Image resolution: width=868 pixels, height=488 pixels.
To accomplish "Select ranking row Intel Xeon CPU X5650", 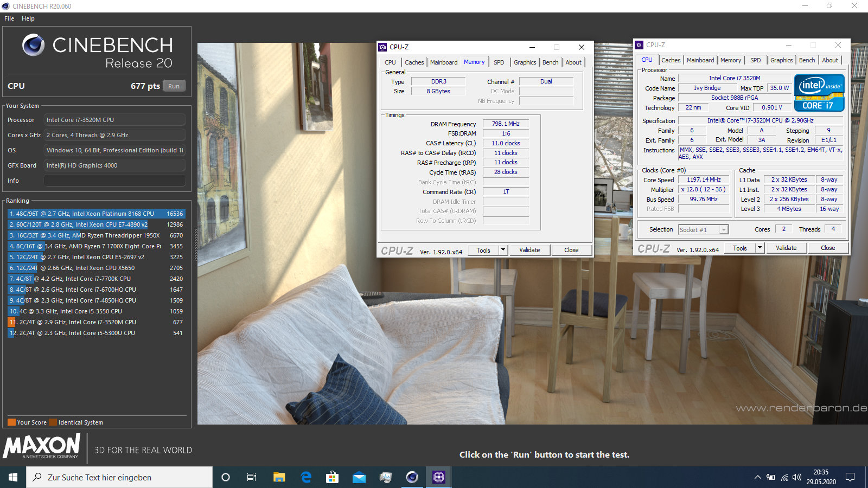I will point(96,268).
